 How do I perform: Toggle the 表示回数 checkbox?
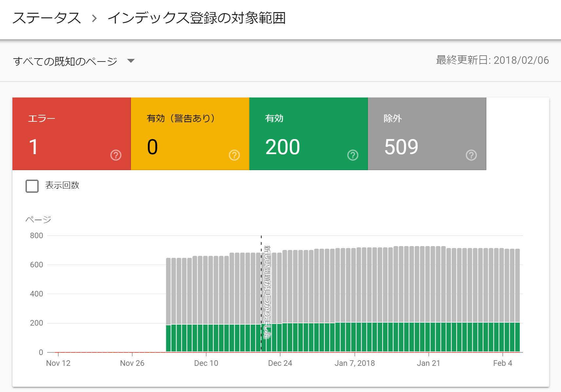pos(32,186)
